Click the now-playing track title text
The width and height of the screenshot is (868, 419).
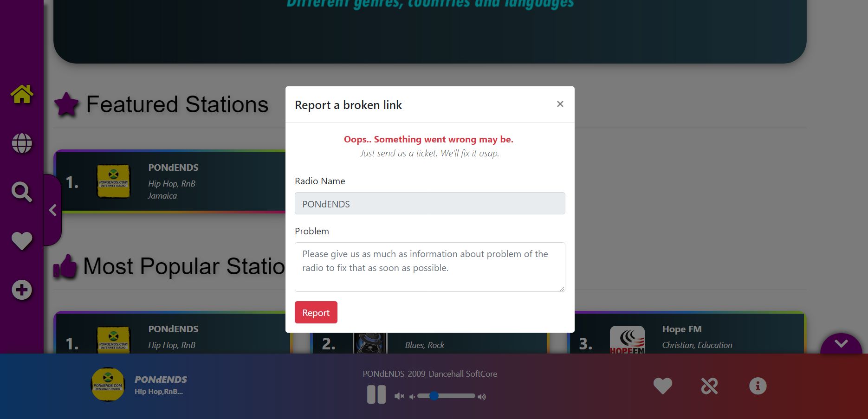[430, 374]
